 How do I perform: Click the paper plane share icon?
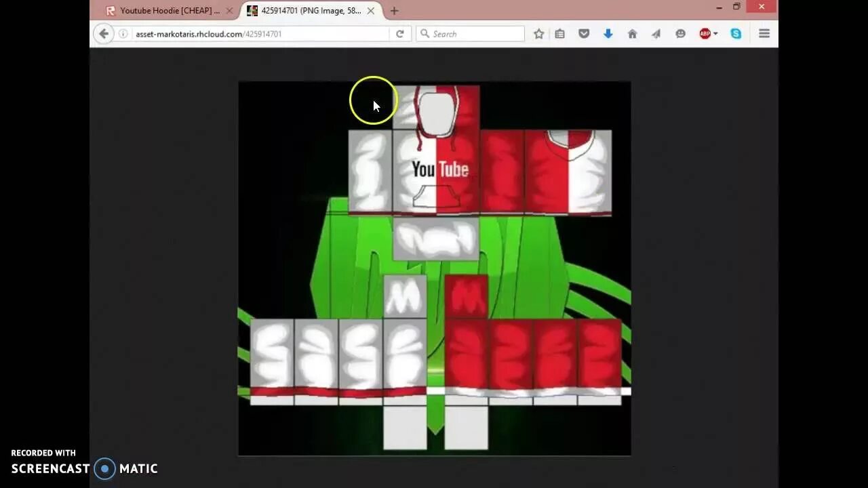tap(656, 34)
